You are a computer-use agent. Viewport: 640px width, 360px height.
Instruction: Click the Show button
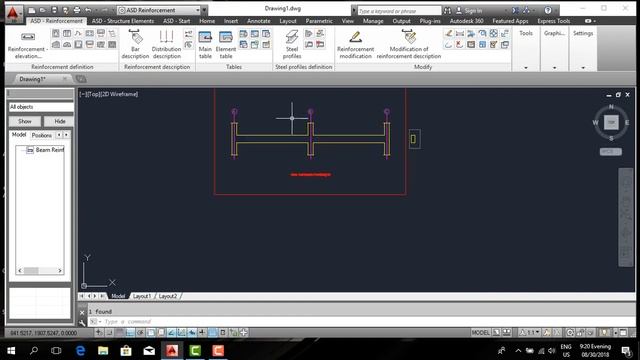click(25, 121)
